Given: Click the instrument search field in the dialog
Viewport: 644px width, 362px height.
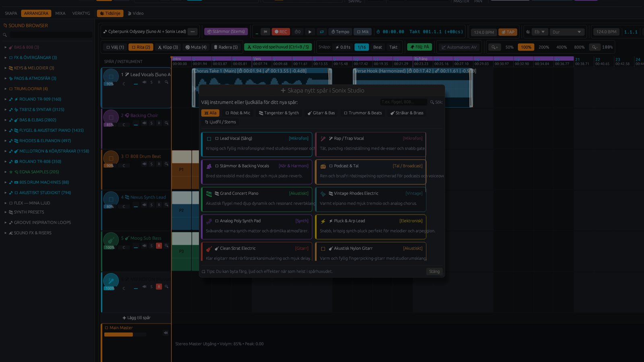Looking at the screenshot, I should tap(404, 102).
